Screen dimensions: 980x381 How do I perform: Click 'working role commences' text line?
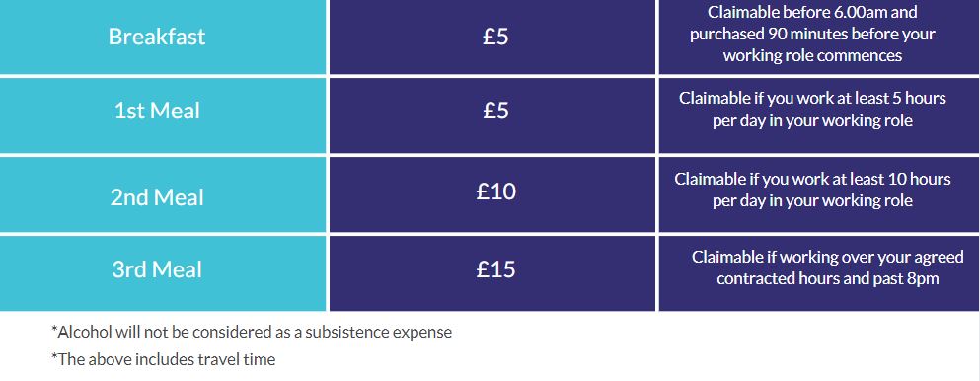click(x=812, y=55)
